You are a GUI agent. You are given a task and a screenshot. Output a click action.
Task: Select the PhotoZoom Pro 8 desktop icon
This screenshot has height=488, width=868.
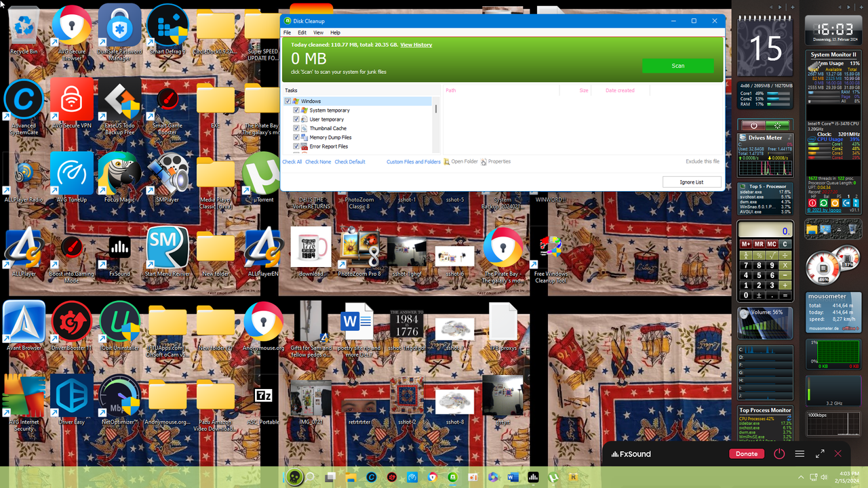(x=359, y=252)
